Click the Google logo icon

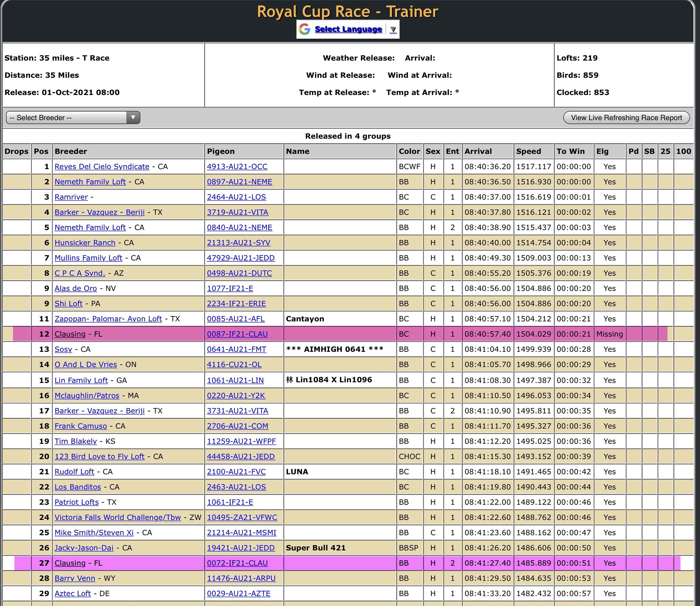304,29
